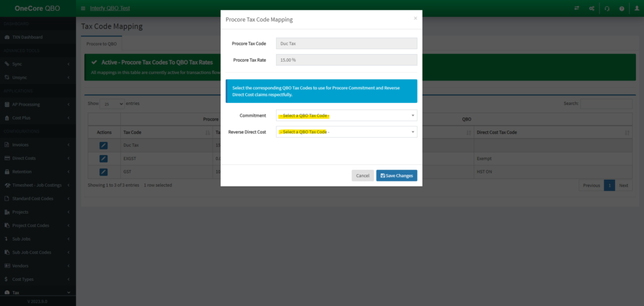
Task: Open the Reverse Direct Cost dropdown
Action: point(346,132)
